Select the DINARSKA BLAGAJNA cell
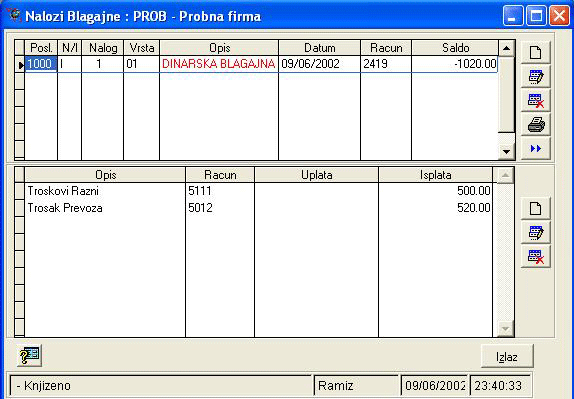 (x=219, y=64)
